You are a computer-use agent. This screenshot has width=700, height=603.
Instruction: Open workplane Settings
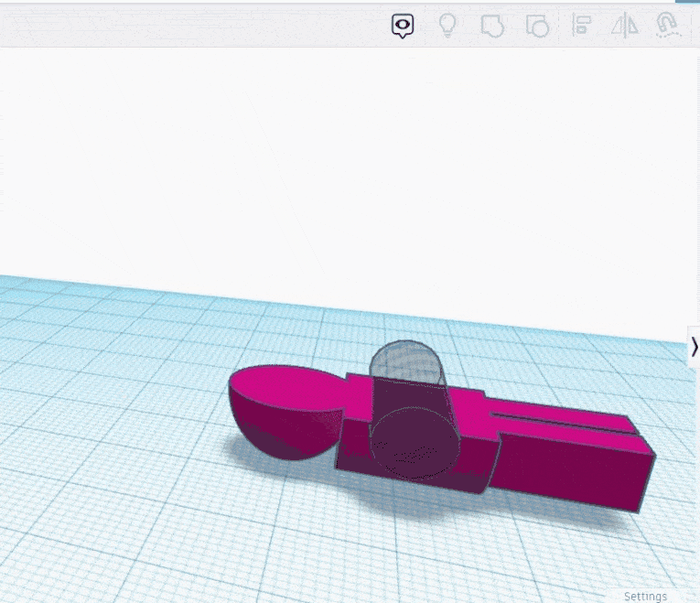click(x=645, y=596)
